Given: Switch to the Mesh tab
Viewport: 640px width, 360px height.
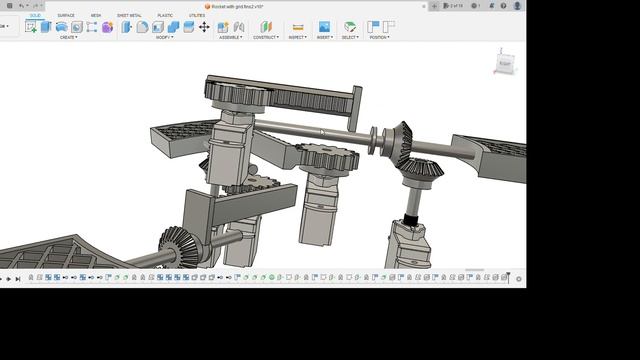Looking at the screenshot, I should coord(96,16).
